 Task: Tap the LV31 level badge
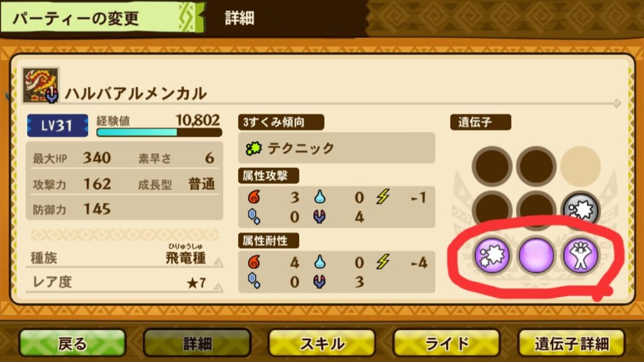(x=57, y=125)
